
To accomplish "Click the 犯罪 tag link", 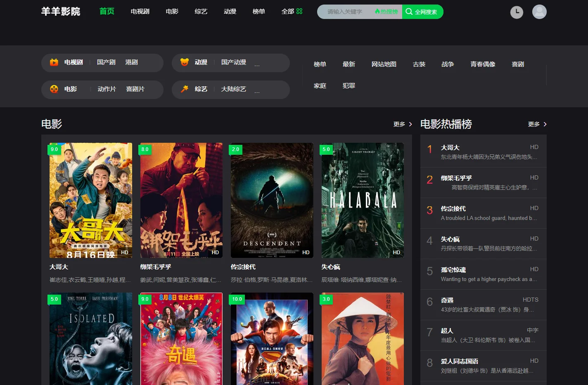I will click(x=349, y=86).
